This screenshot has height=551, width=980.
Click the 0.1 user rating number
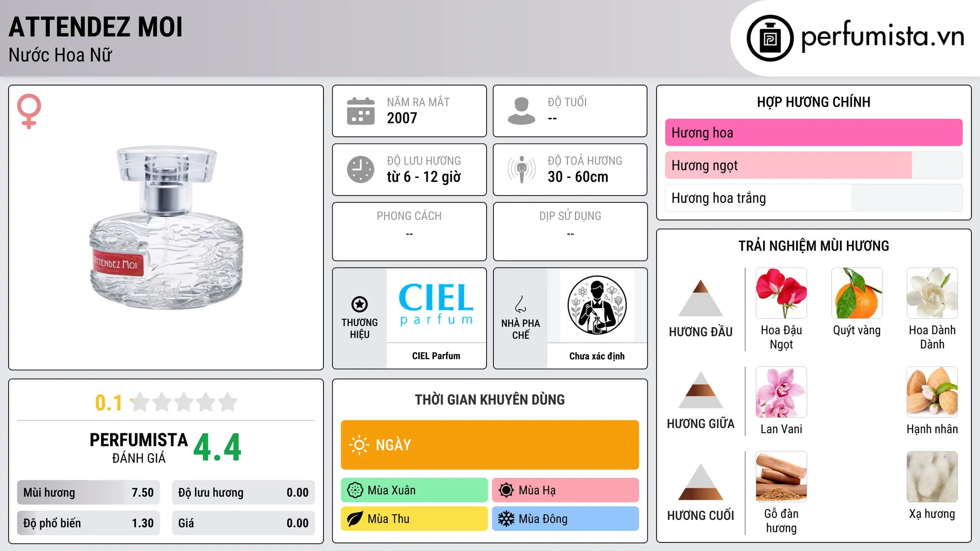pyautogui.click(x=109, y=403)
